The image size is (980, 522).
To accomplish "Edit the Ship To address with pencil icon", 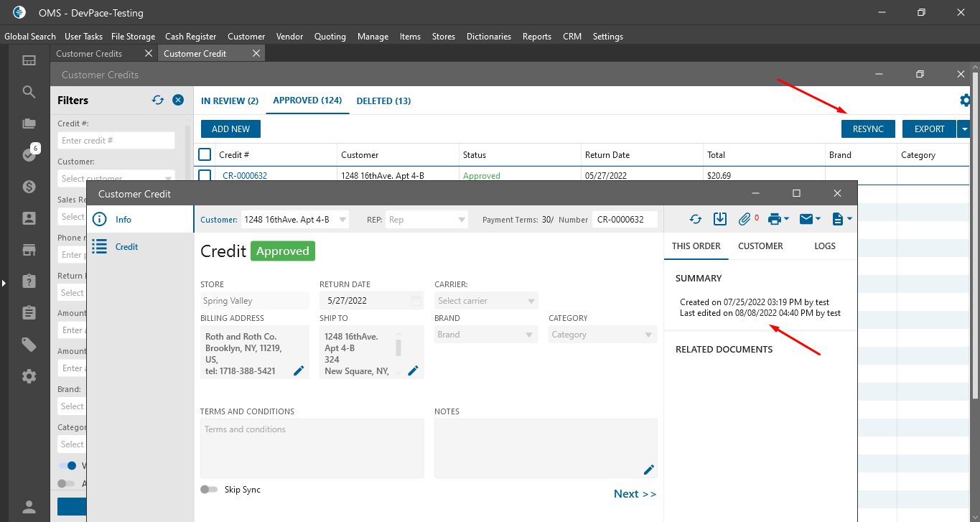I will pos(413,370).
